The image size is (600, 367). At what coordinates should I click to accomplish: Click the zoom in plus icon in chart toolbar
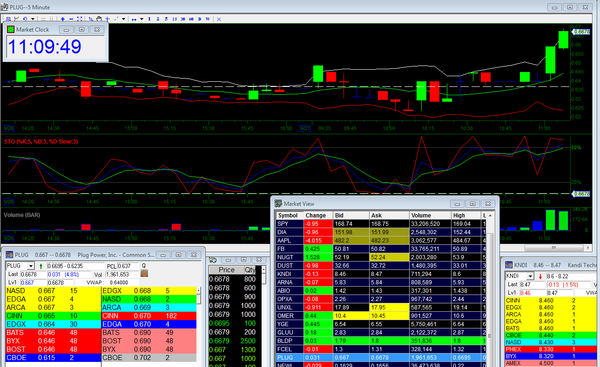[x=63, y=19]
